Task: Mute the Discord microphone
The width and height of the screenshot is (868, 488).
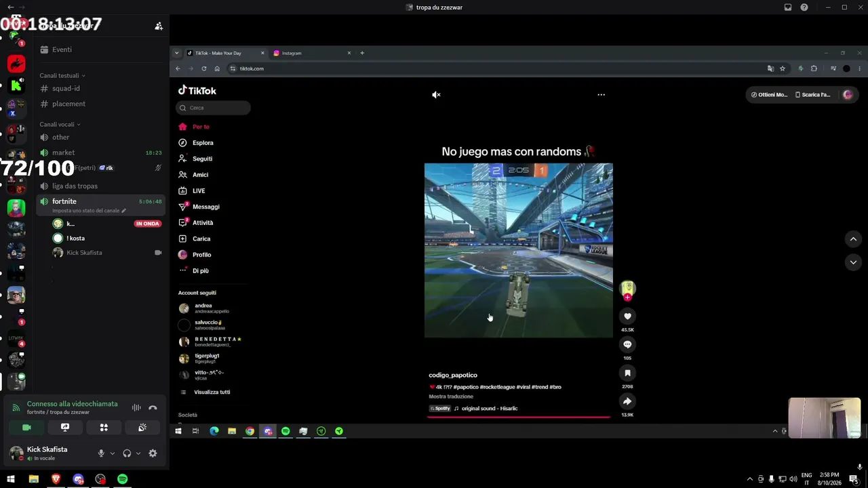Action: [x=101, y=453]
